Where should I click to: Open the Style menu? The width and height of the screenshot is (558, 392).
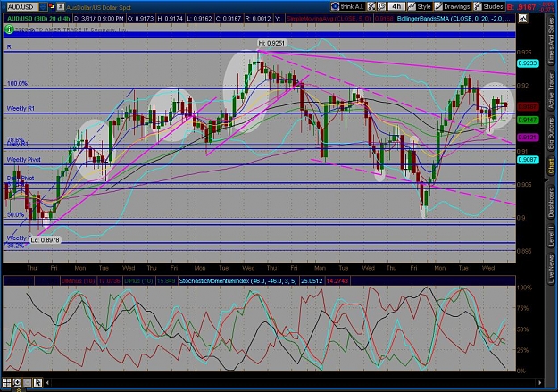pyautogui.click(x=420, y=6)
